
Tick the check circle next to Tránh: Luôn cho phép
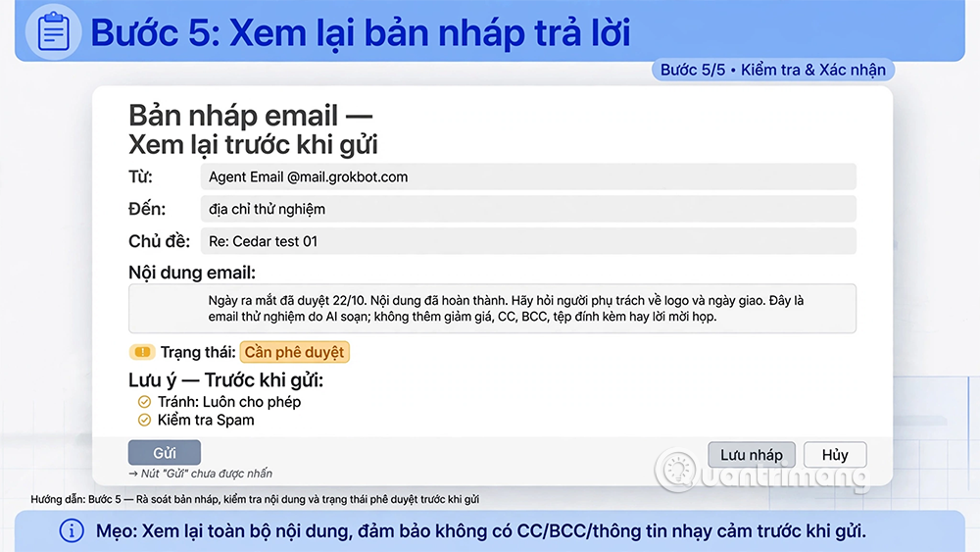(144, 402)
